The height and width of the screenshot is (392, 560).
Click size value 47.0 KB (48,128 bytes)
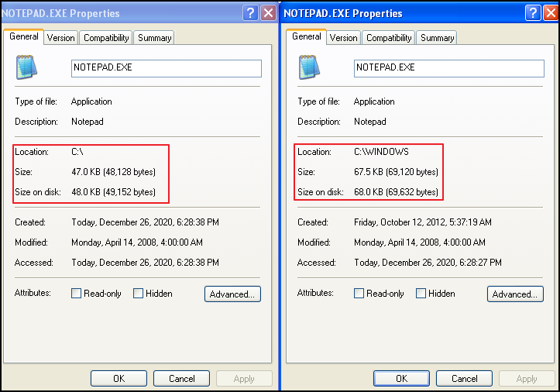coord(114,172)
